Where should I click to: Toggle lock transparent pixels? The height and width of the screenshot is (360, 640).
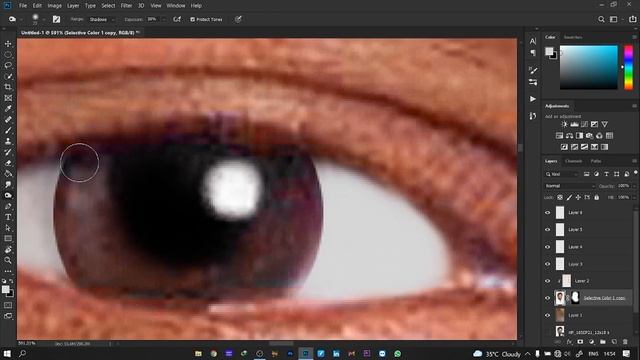[x=560, y=198]
